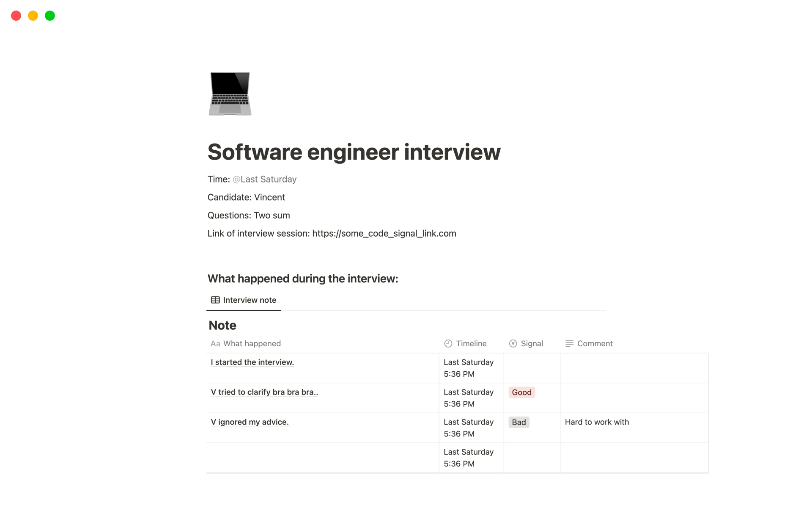Click the Signal column select icon

coord(513,344)
